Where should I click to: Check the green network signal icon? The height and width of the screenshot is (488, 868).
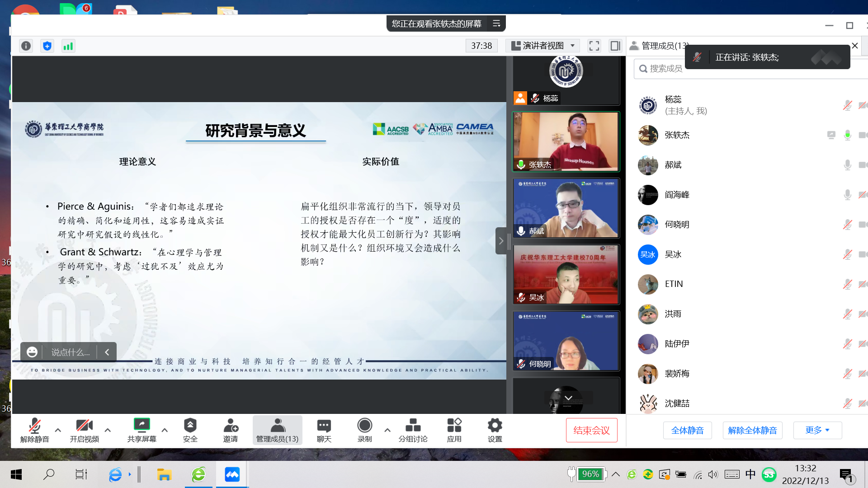68,46
